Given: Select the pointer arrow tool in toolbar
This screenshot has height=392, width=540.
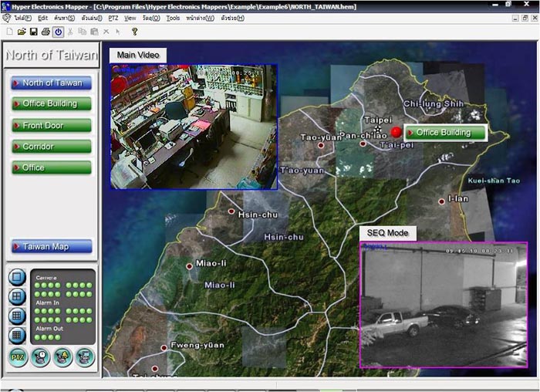Looking at the screenshot, I should click(118, 32).
